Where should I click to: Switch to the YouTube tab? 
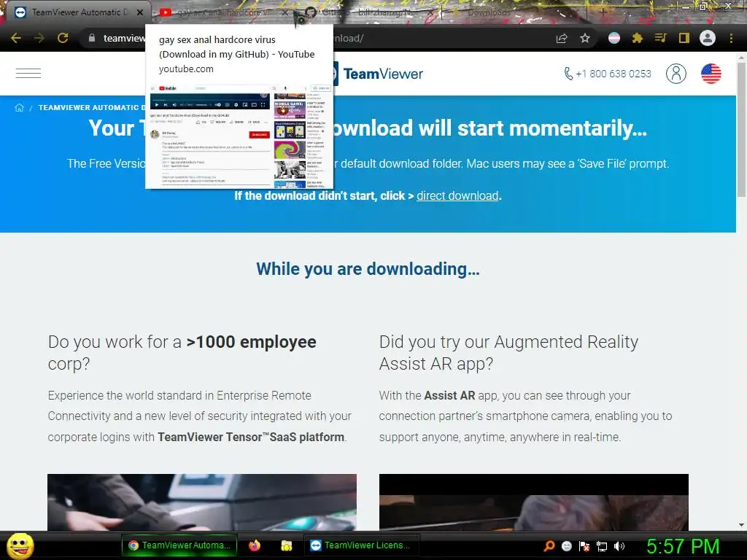(x=220, y=12)
